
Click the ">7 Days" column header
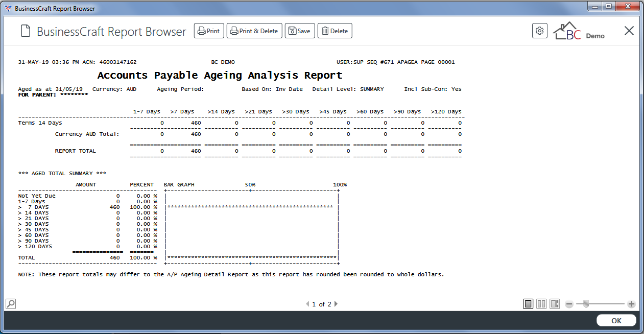pyautogui.click(x=182, y=112)
